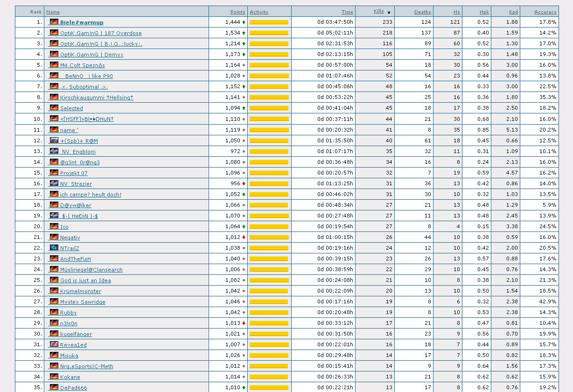
Task: Click the German flag beside Biele#warmup
Action: [54, 22]
